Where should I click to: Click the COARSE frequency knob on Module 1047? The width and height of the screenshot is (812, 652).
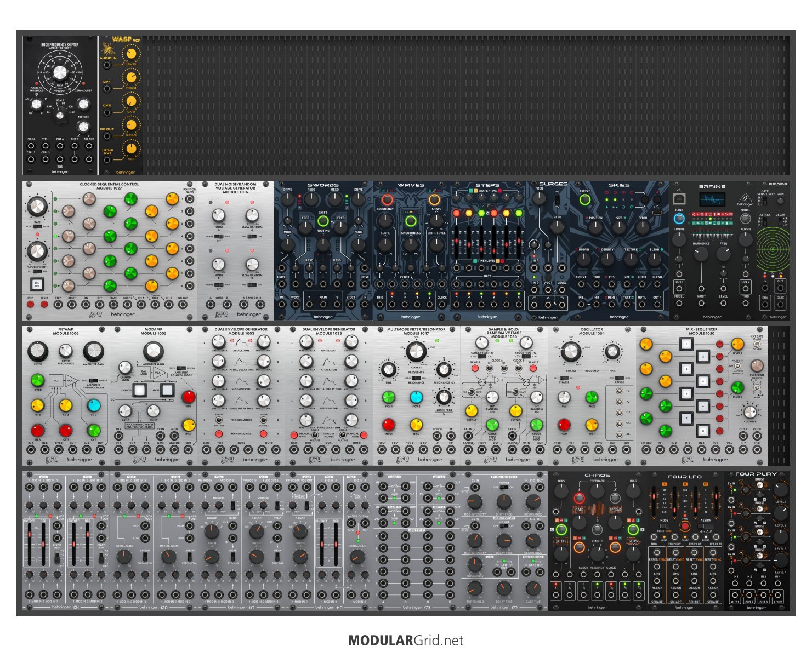tap(416, 351)
